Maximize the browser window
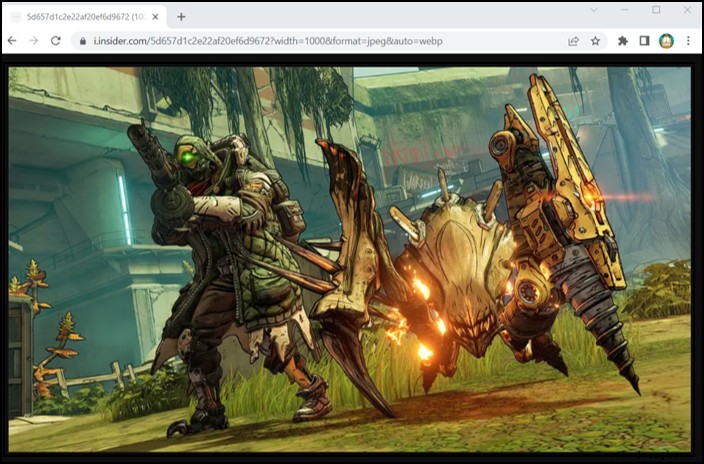 [656, 10]
